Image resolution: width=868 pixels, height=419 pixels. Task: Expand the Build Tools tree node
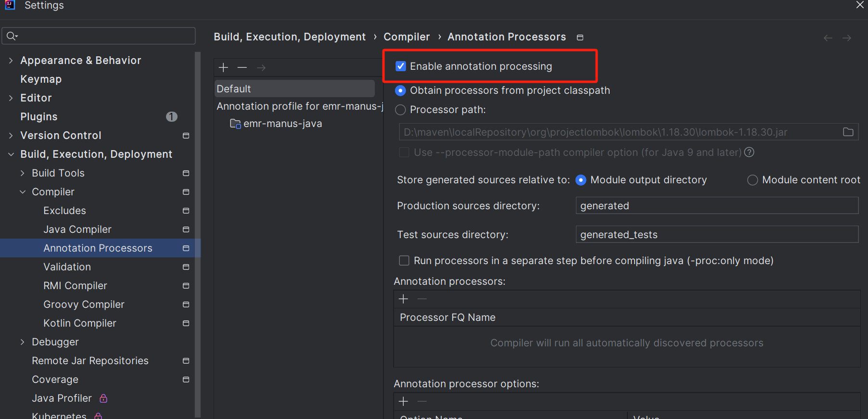23,173
